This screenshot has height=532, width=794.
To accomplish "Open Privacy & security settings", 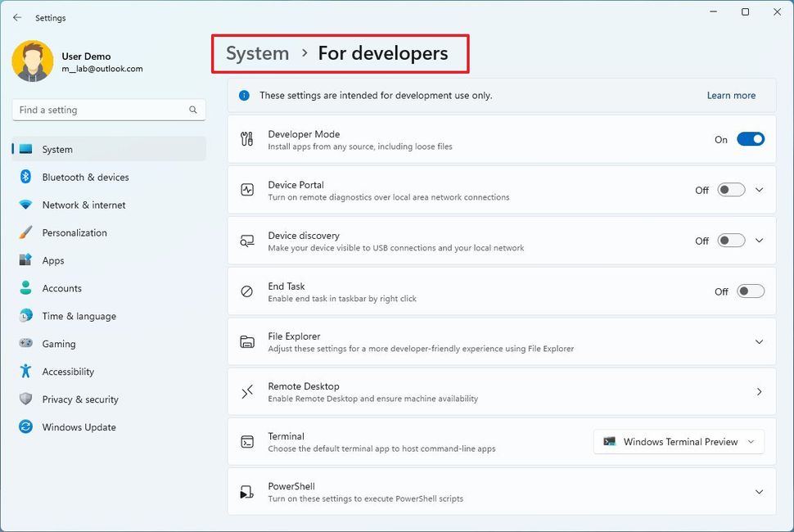I will [108, 399].
